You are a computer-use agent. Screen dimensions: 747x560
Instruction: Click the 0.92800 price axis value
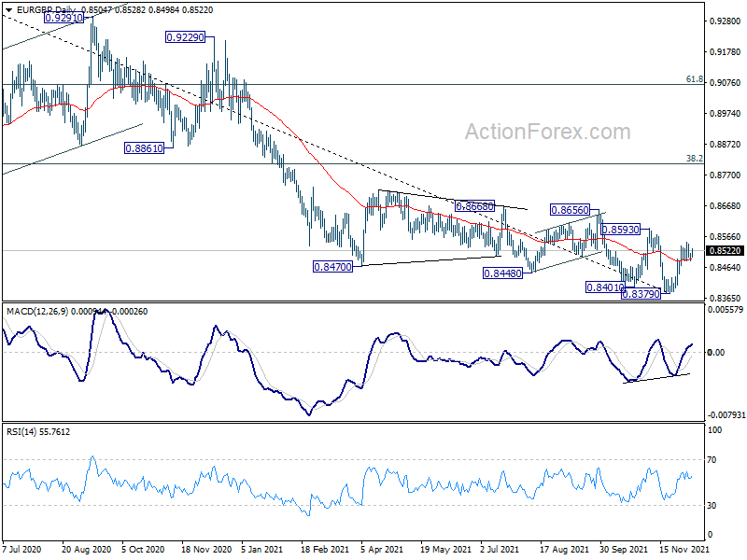coord(726,21)
